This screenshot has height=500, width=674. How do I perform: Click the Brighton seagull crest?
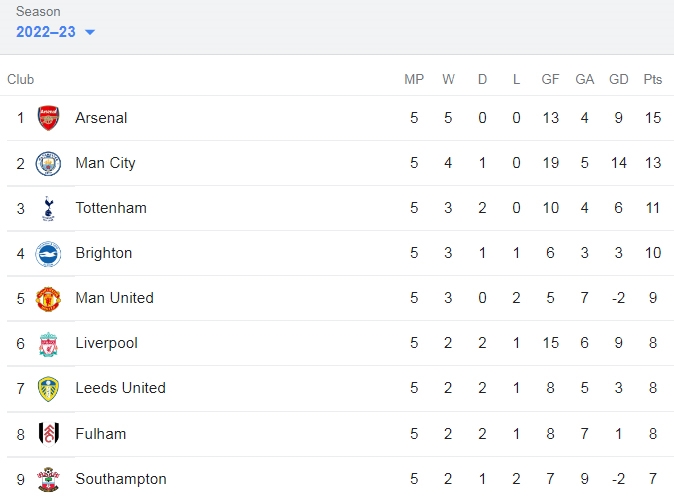coord(48,254)
